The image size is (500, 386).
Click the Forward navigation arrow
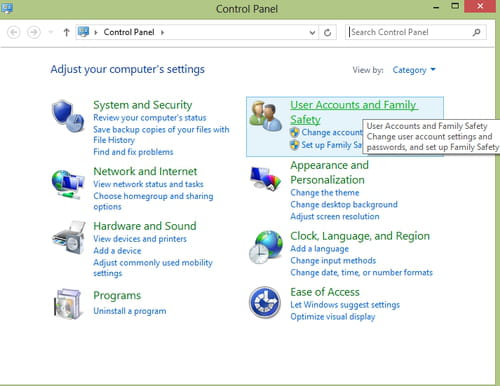[x=34, y=32]
